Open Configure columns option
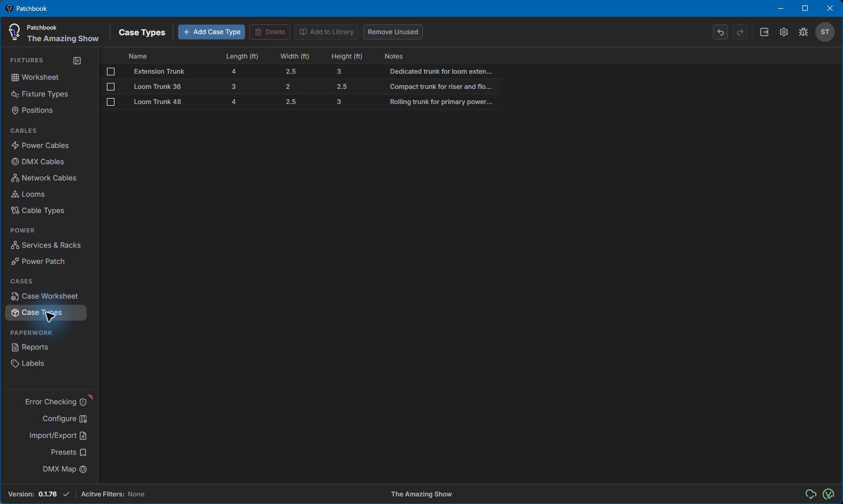This screenshot has height=504, width=843. [65, 418]
